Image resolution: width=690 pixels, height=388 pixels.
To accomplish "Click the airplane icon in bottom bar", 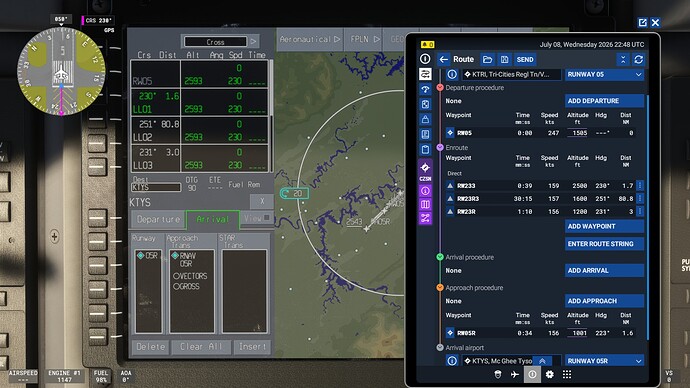I will (515, 374).
